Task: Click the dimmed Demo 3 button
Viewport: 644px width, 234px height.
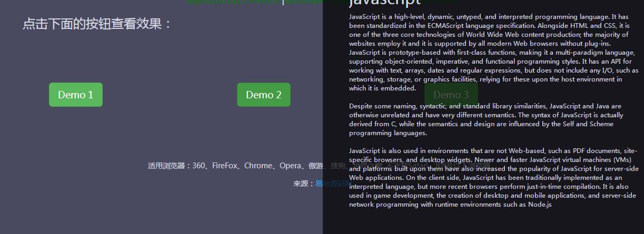Action: (451, 95)
